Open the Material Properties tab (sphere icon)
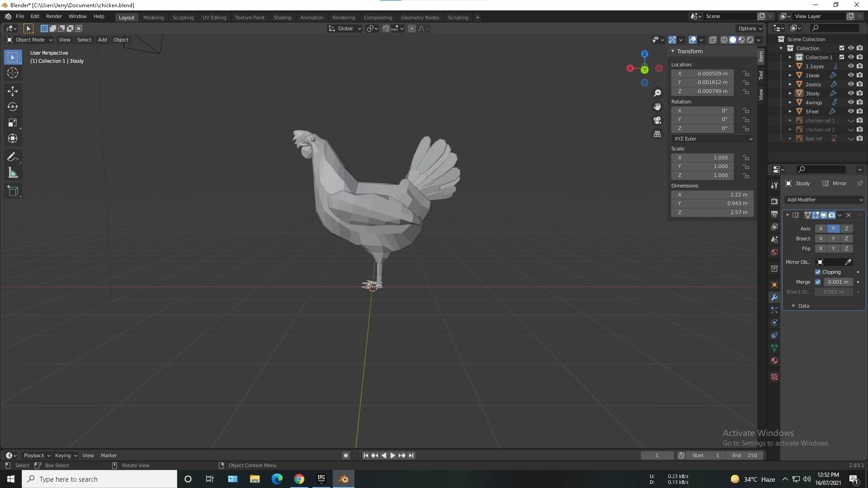The image size is (868, 488). [774, 361]
